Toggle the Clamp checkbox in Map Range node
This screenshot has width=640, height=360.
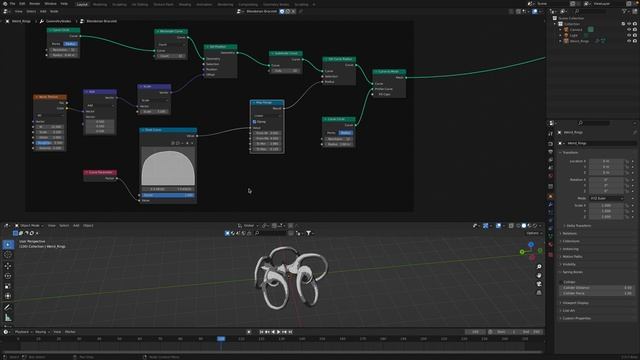click(254, 122)
